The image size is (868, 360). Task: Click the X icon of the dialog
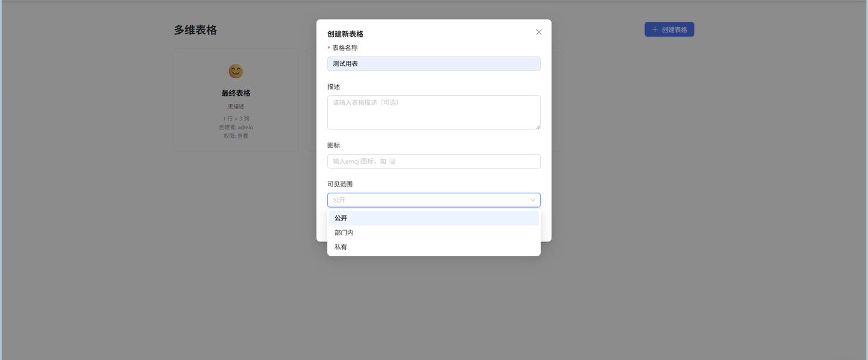(538, 32)
